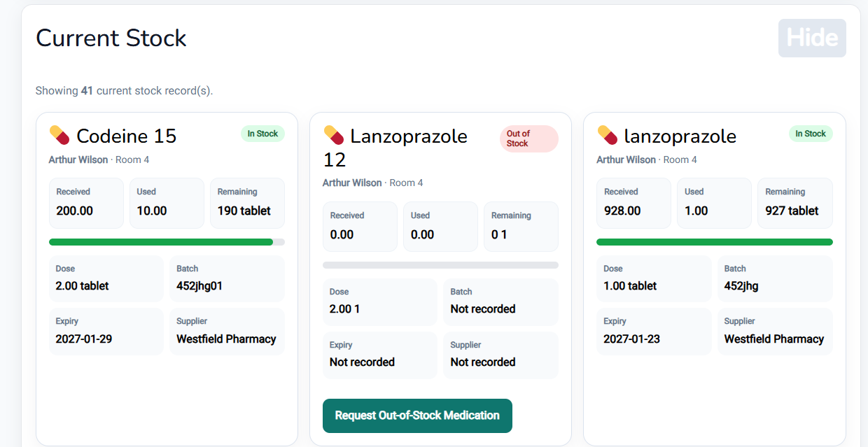868x447 pixels.
Task: Click Request Out-of-Stock Medication button
Action: point(417,416)
